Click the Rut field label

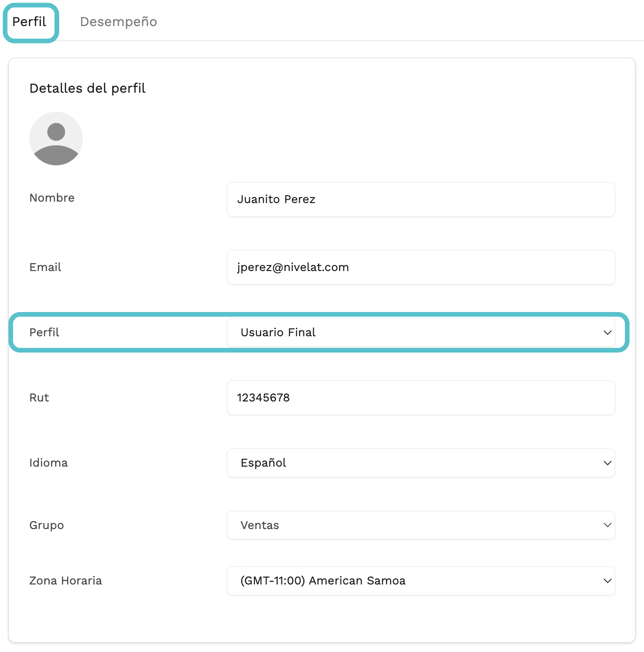pyautogui.click(x=39, y=398)
